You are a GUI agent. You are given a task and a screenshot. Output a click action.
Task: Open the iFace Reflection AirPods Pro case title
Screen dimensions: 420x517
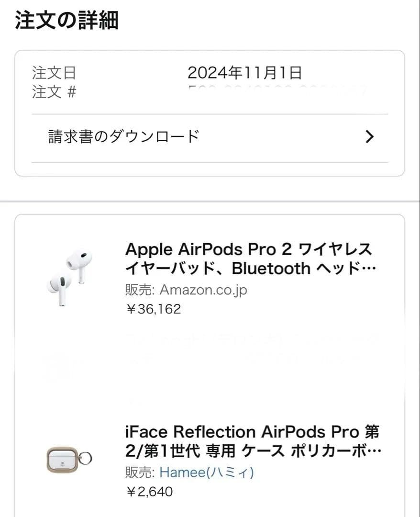[x=252, y=441]
